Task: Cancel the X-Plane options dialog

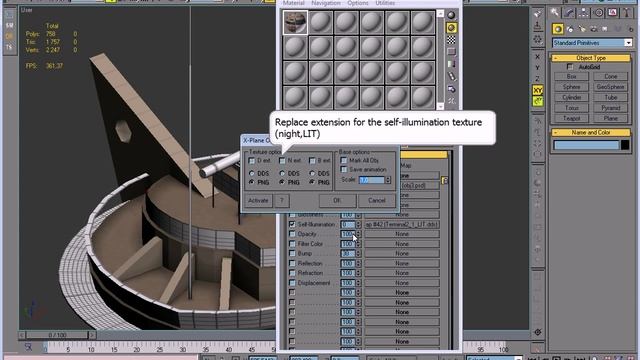Action: pos(377,200)
